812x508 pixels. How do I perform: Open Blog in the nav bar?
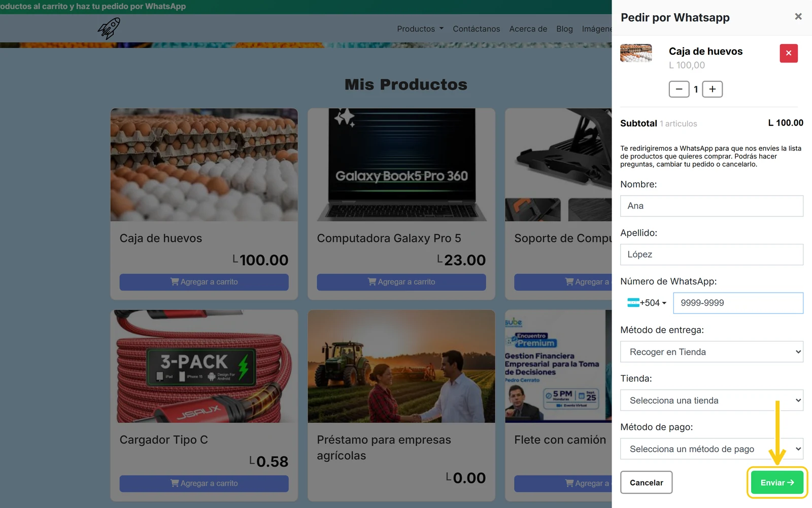[x=564, y=29]
